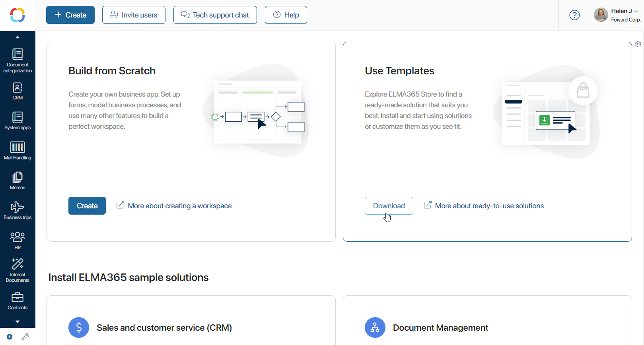Click the Build from Scratch heading
This screenshot has height=345, width=644.
[112, 71]
